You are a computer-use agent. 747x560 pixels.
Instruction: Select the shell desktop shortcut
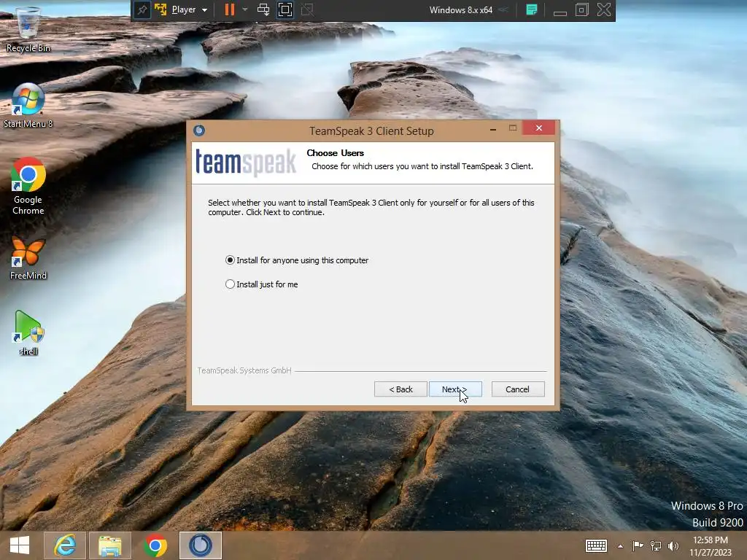click(28, 332)
